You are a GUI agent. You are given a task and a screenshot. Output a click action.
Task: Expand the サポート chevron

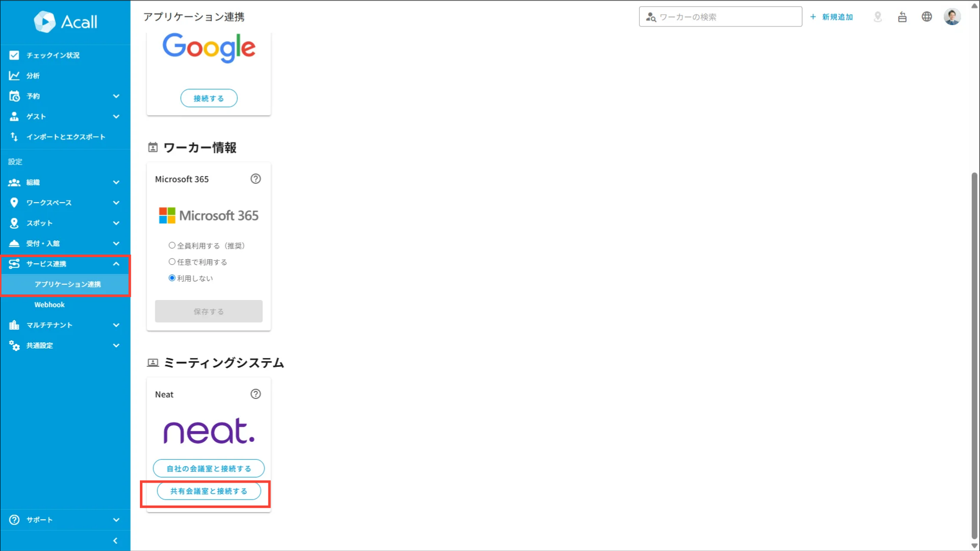pyautogui.click(x=116, y=520)
